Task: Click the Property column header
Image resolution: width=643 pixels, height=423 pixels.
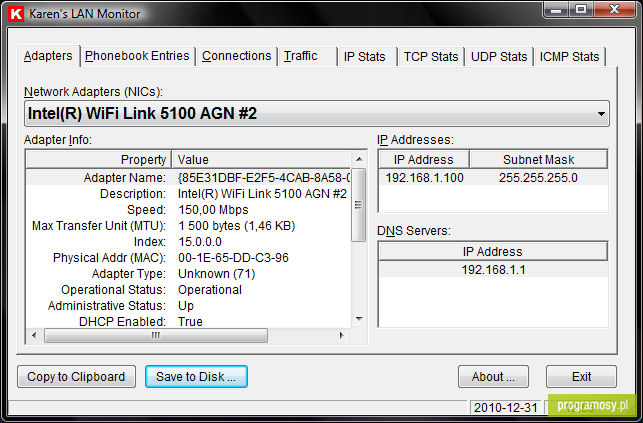Action: coord(99,159)
